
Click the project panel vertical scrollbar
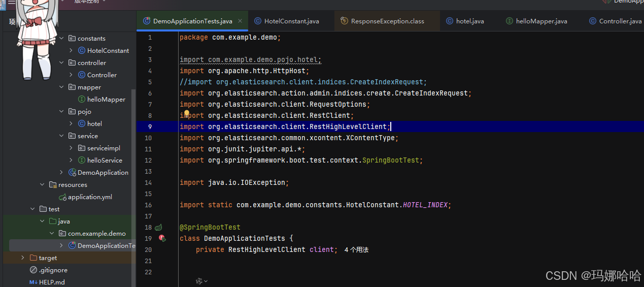(x=134, y=188)
